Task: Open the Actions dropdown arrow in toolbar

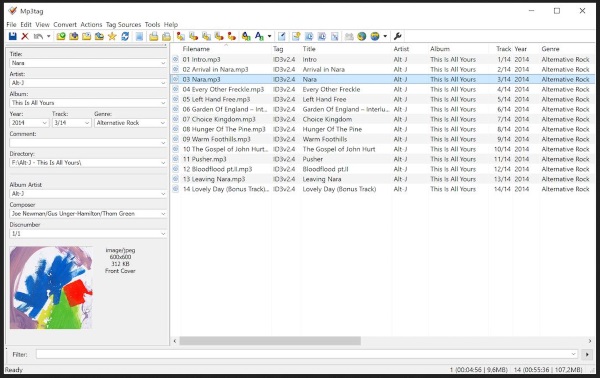Action: pos(269,36)
